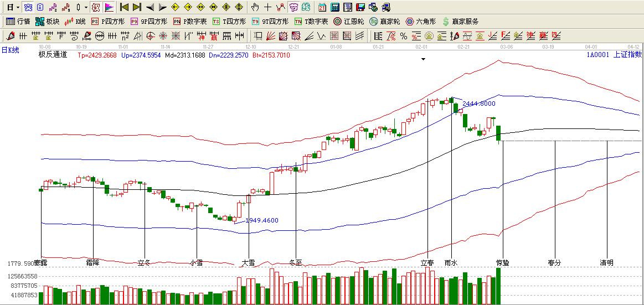Click the 2444.8000 peak price label
Viewport: 644px width, 305px height.
click(478, 104)
